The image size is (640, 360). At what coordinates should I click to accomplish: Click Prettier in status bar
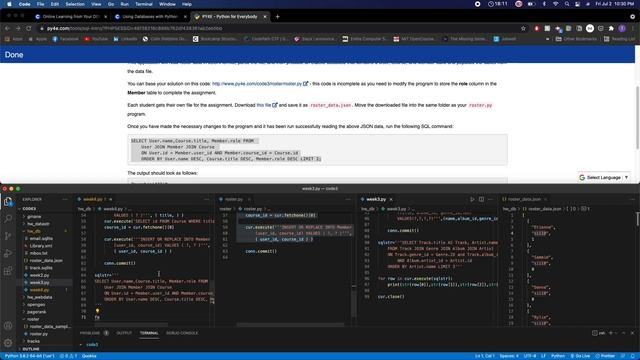click(x=605, y=356)
